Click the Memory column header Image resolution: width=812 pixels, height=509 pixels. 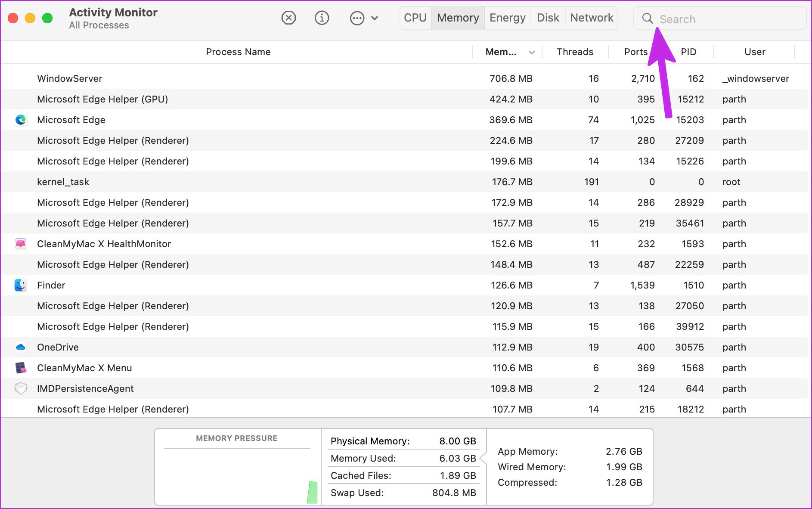click(501, 52)
